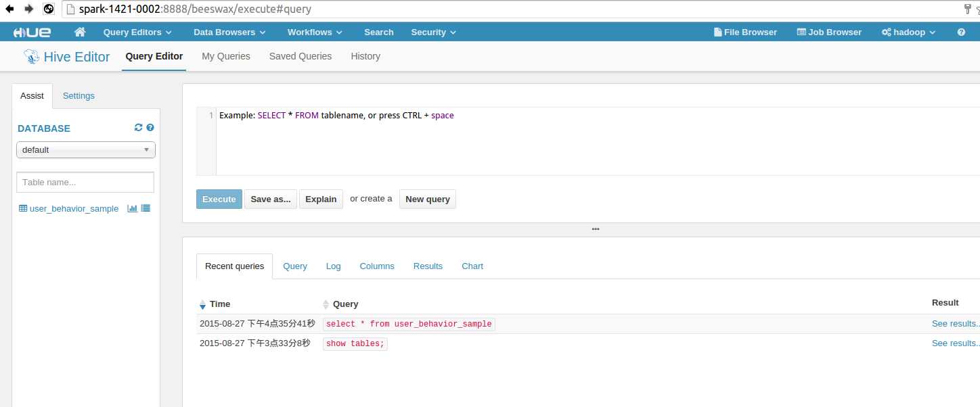Sort recent queries by Query column
Image resolution: width=980 pixels, height=407 pixels.
[x=345, y=304]
